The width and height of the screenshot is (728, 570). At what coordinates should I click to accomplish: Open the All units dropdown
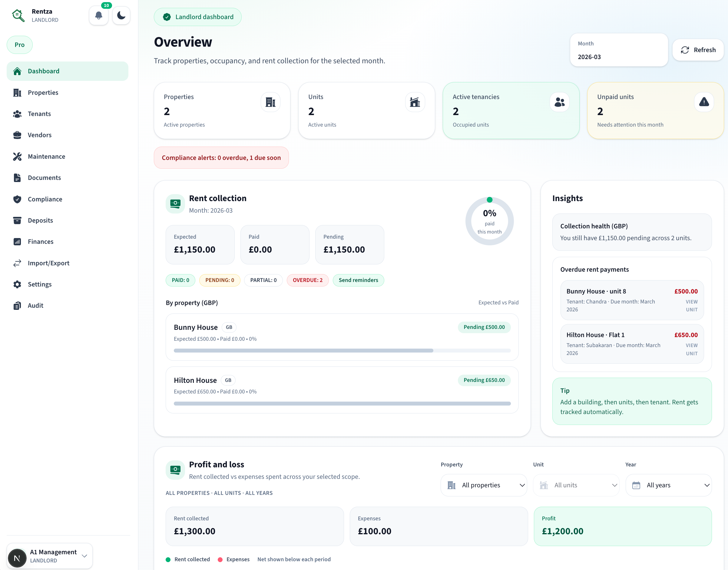(x=576, y=485)
